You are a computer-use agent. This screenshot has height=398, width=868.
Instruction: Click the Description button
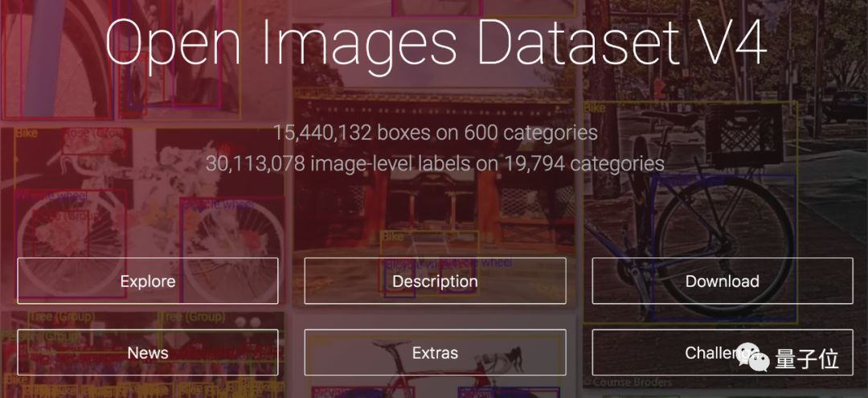pyautogui.click(x=435, y=281)
